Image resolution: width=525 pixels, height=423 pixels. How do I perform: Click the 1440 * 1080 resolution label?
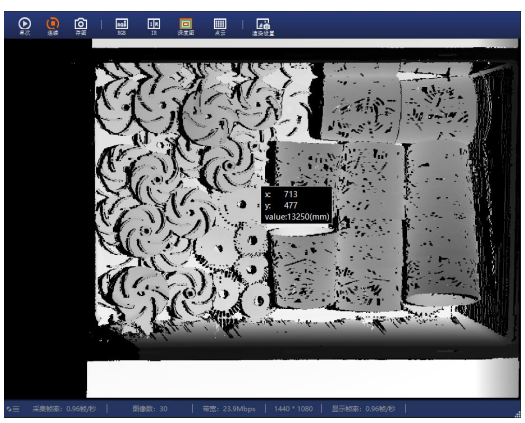pyautogui.click(x=293, y=409)
